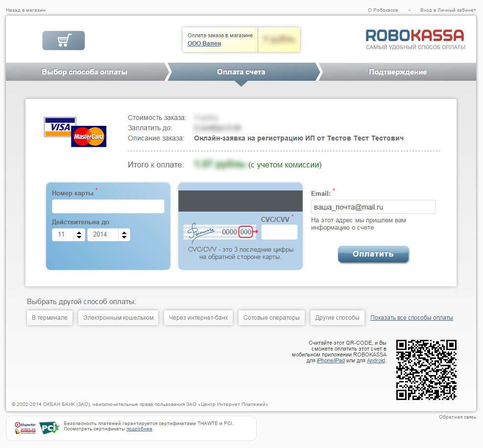Click the Заплатить до label
Viewport: 483px width, 448px height.
tap(150, 128)
